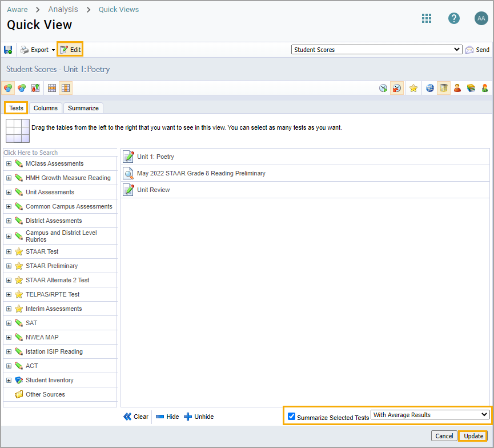Screen dimensions: 494x448
Task: Click the clock with green arrow icon
Action: 383,88
